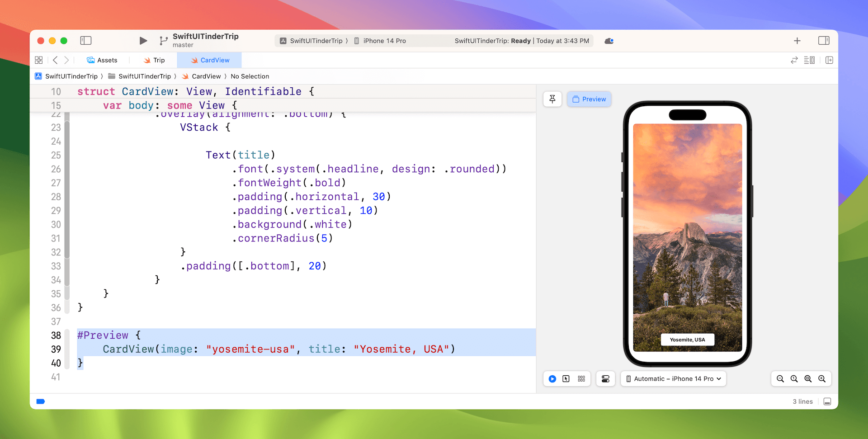868x439 pixels.
Task: Zoom out the preview canvas
Action: (x=780, y=379)
